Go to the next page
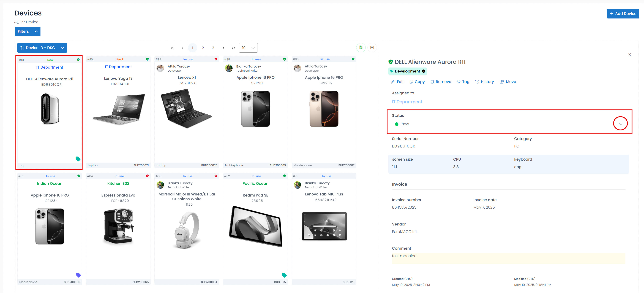Viewport: 644px width, 293px height. tap(223, 48)
